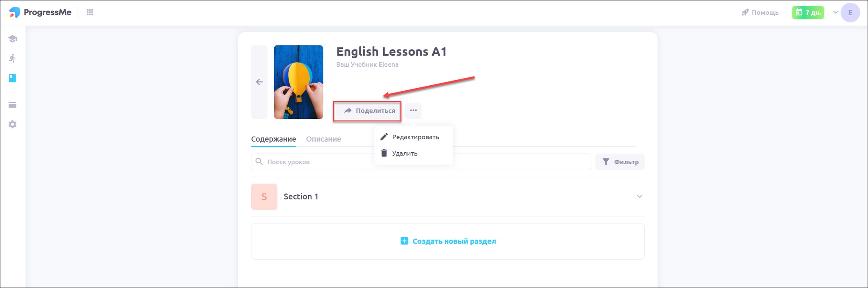Screen dimensions: 868x288
Task: Select Редактировать from the popup menu
Action: [x=415, y=137]
